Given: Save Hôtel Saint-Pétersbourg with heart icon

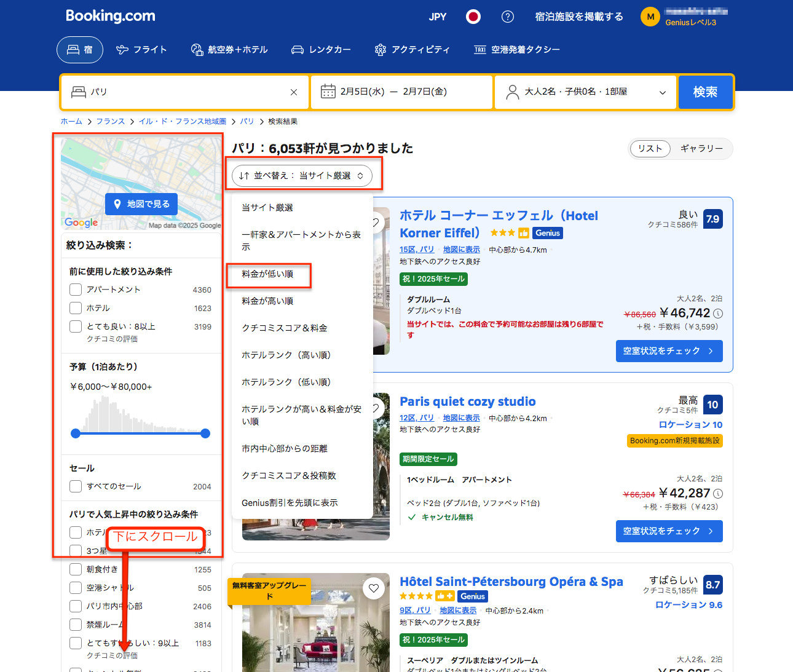Looking at the screenshot, I should point(374,588).
